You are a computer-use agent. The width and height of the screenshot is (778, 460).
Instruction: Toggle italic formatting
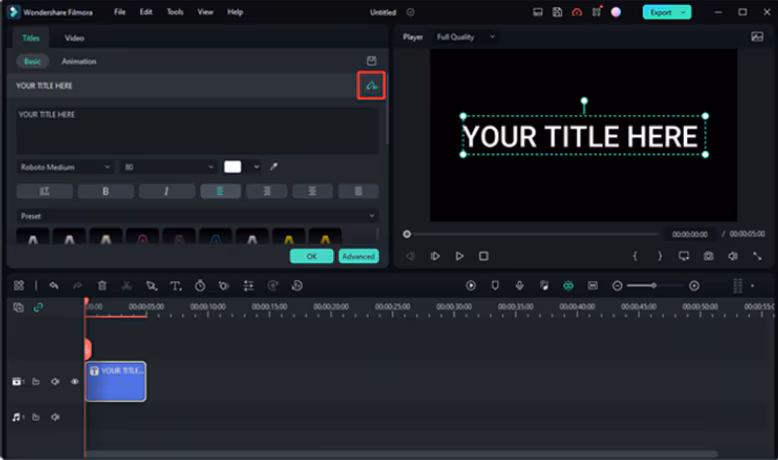167,191
